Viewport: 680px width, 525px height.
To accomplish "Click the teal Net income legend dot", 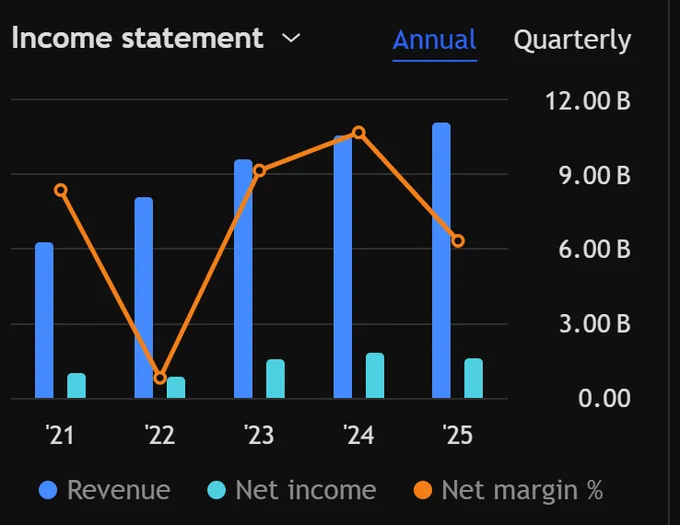I will (216, 490).
